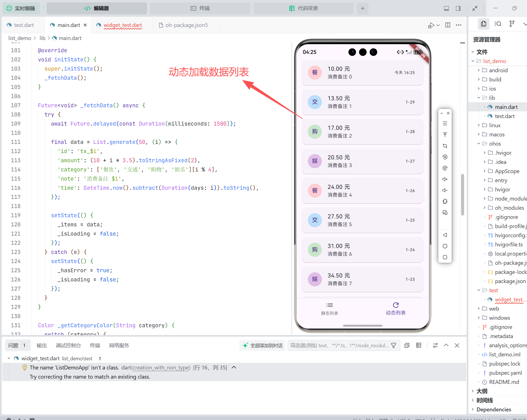Click 全部添加到对话 add all to chat
527x420 pixels.
click(263, 345)
